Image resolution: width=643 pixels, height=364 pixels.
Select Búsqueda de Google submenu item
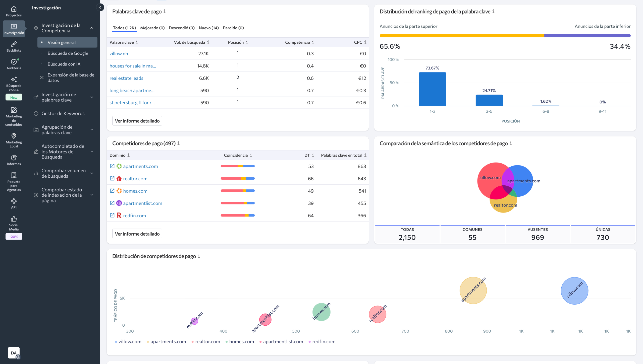(68, 53)
